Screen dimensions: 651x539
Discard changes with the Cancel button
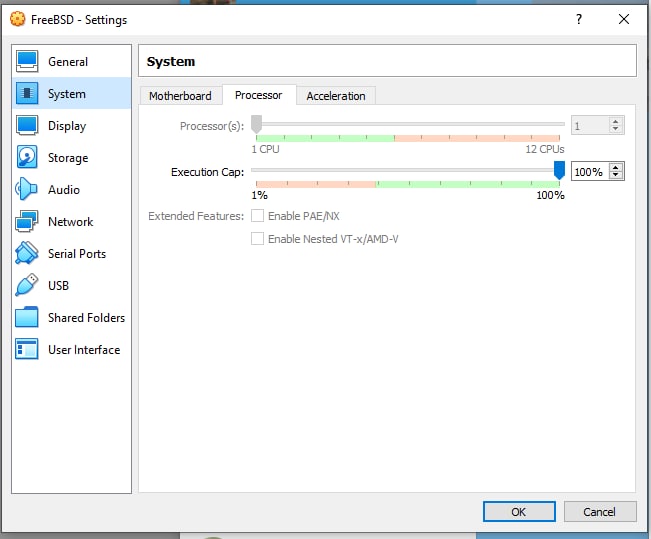[x=600, y=512]
